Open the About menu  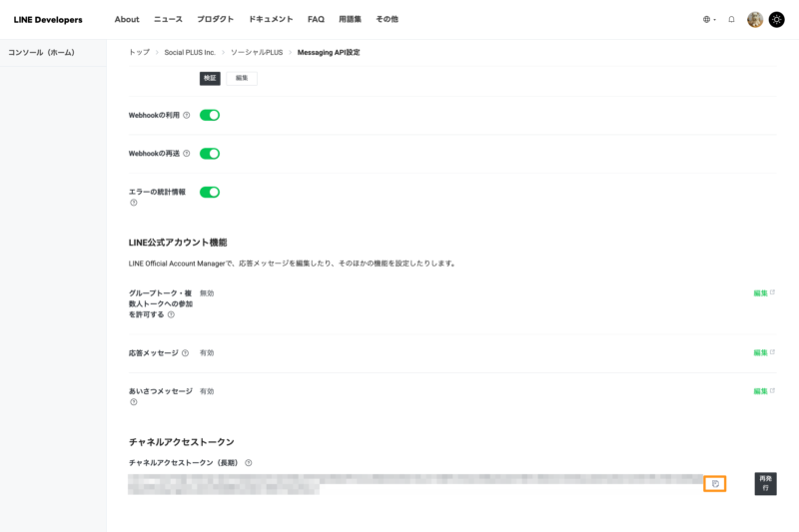(127, 19)
